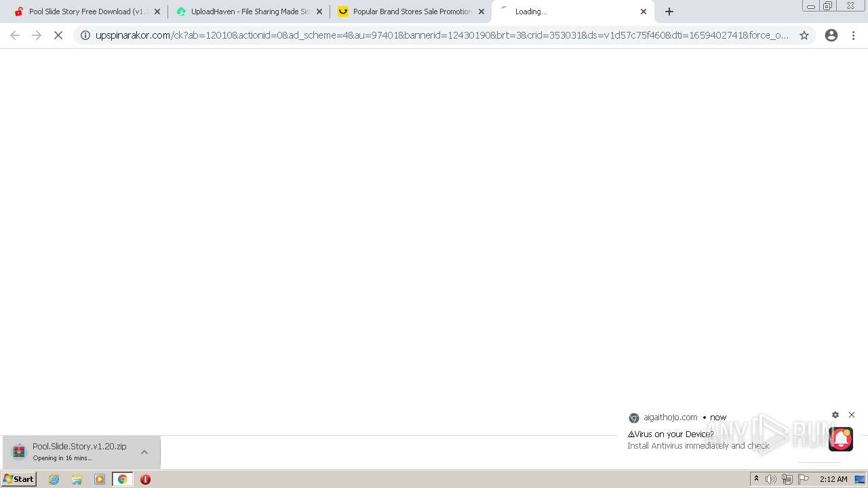
Task: Bookmark this page with star icon
Action: click(804, 35)
